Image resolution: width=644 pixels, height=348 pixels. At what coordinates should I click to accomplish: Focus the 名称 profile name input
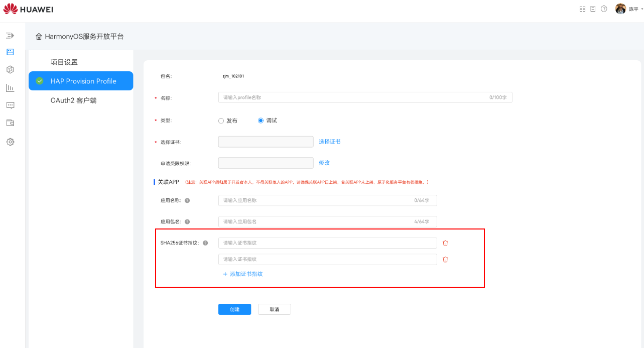365,97
